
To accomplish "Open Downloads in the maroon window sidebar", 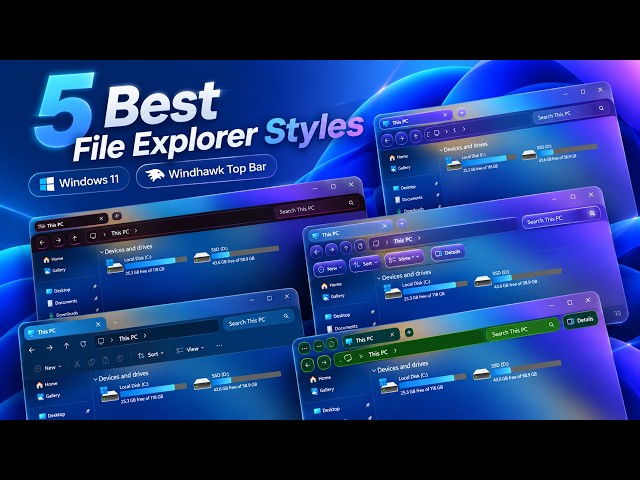I will [63, 314].
